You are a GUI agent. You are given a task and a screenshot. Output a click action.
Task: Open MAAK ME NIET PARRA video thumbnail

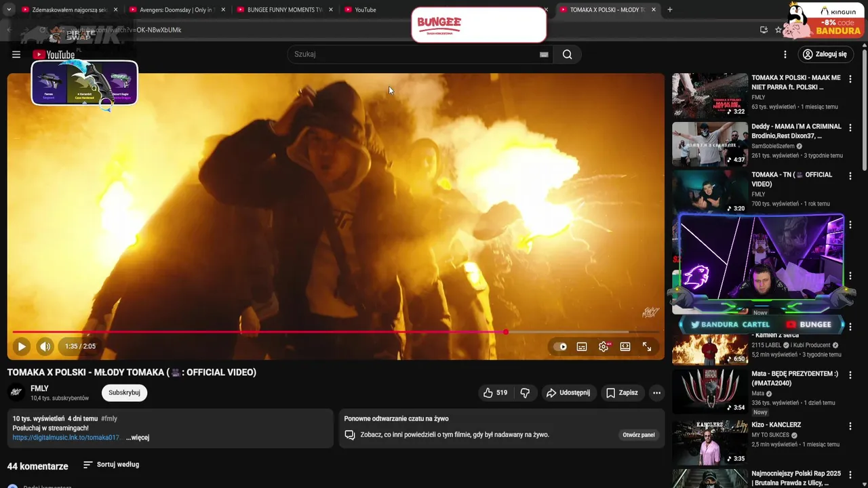pos(710,96)
